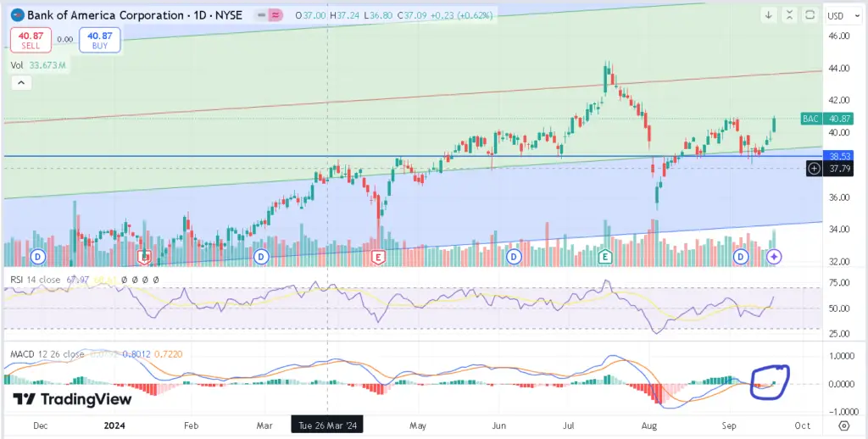Select the Vol 33.673M indicator legend
Image resolution: width=868 pixels, height=439 pixels.
pos(39,65)
